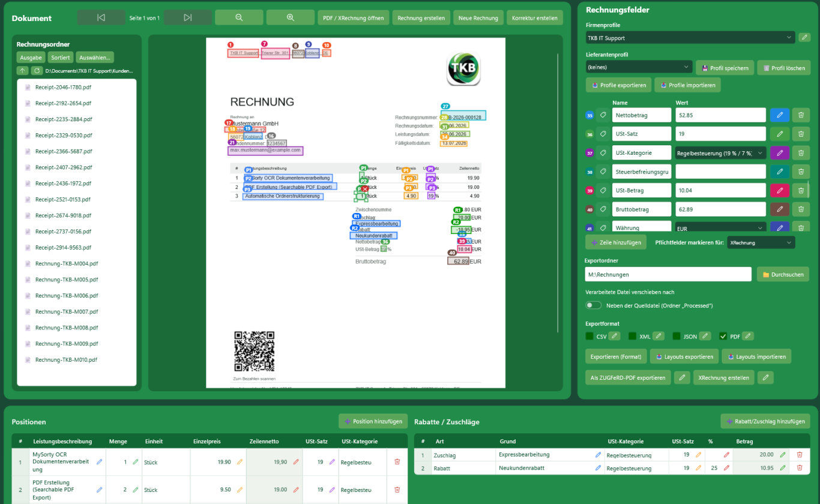Click the Bruttobetrag value field 62.89

(x=721, y=209)
